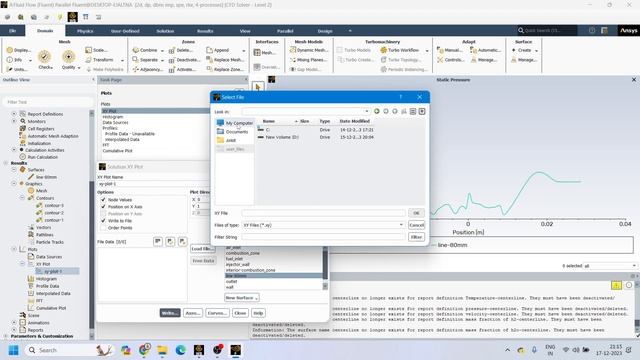Click the XY File input field
The image size is (640, 360).
[323, 213]
